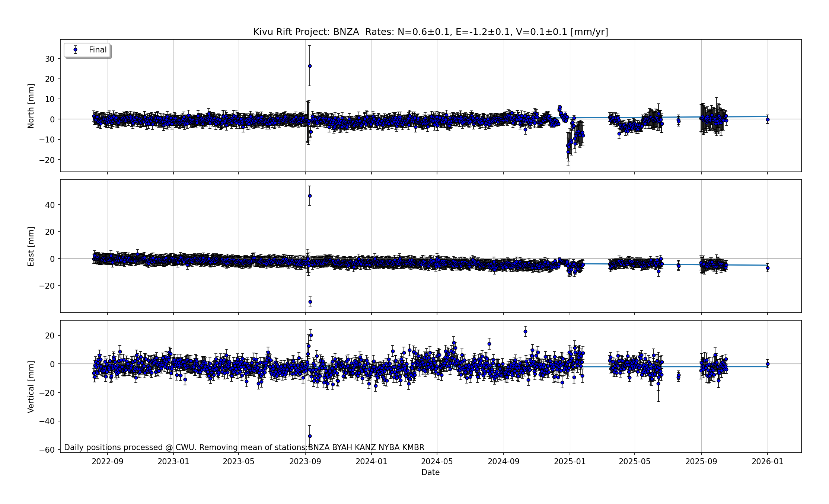
Task: Click the 2024-01 tick label
Action: 371,462
